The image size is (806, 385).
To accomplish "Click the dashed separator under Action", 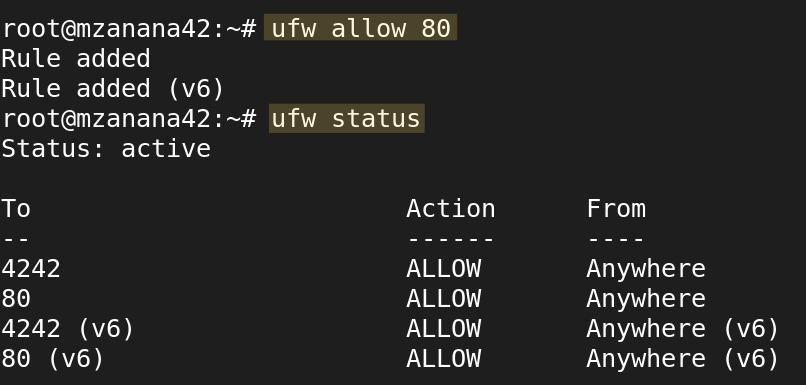I will [x=451, y=239].
